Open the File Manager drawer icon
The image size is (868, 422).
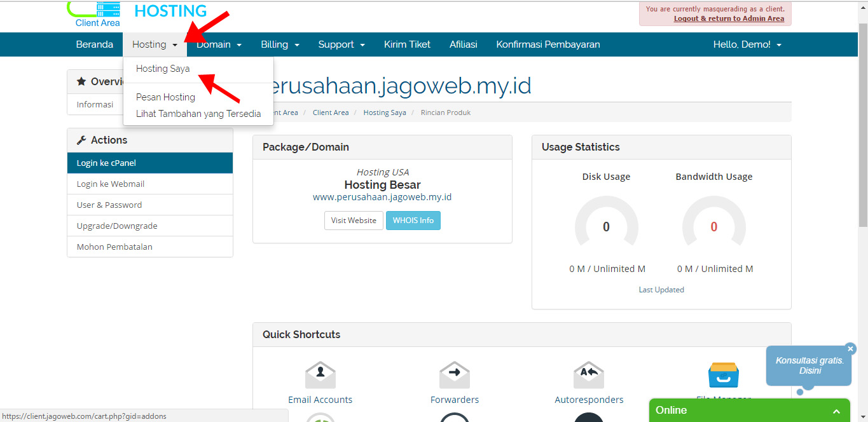(724, 375)
